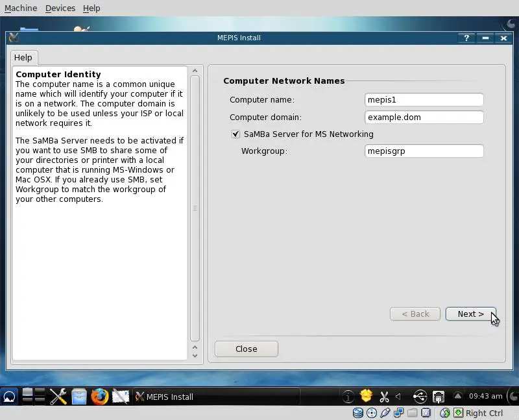Click the virtual desktop pager in the taskbar
Image resolution: width=519 pixels, height=420 pixels.
coord(34,396)
